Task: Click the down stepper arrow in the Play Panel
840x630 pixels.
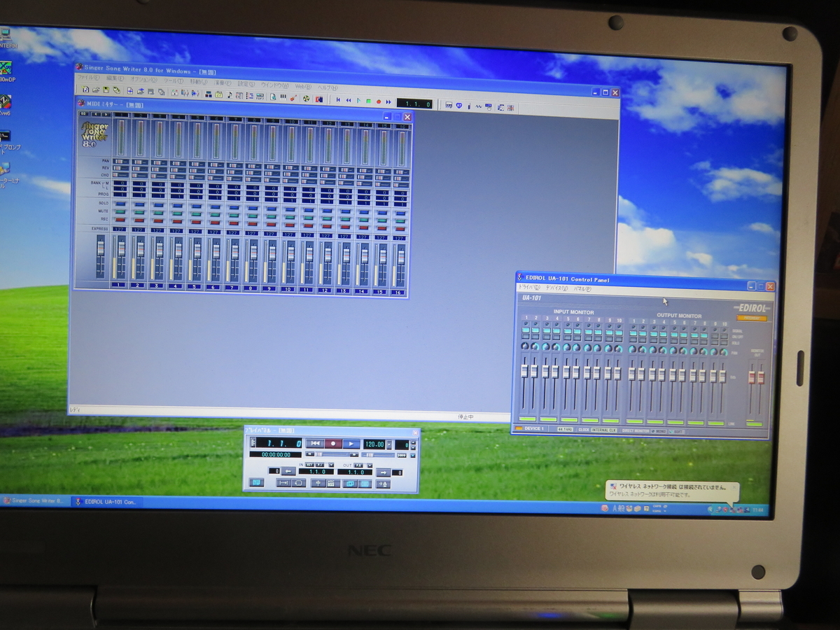Action: tap(413, 447)
